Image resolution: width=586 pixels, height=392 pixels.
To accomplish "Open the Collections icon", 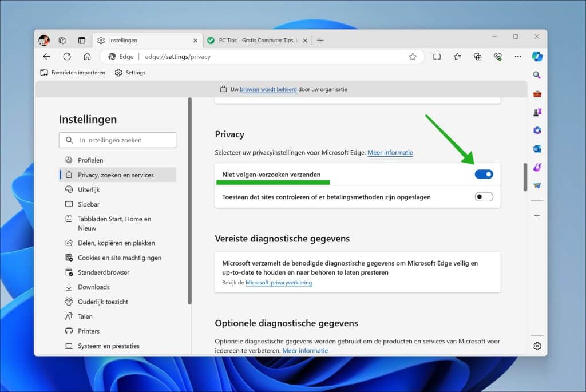I will tap(477, 57).
